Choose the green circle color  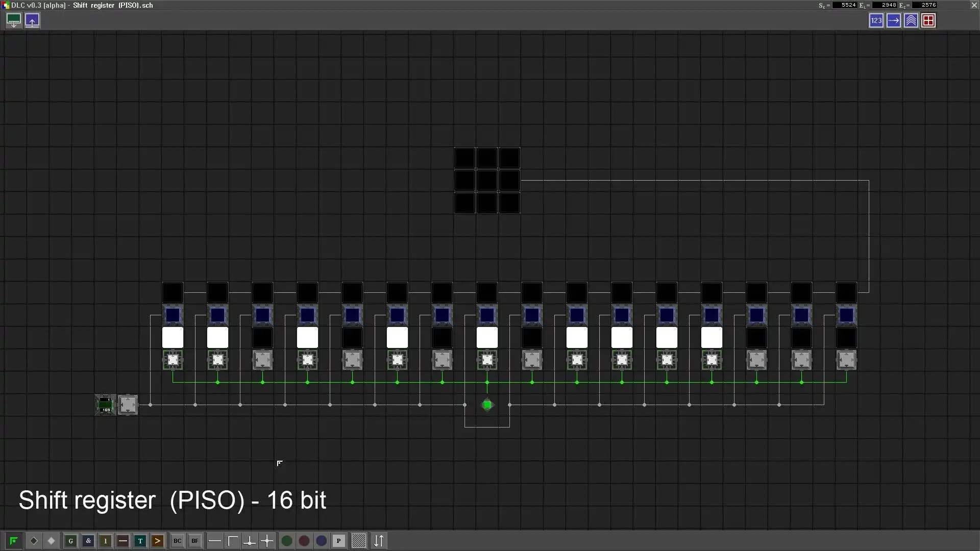[287, 541]
